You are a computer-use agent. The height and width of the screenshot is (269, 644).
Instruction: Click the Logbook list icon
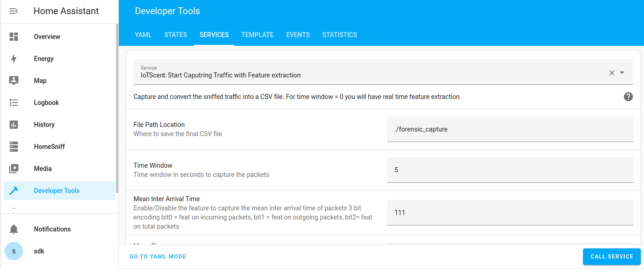pos(14,103)
